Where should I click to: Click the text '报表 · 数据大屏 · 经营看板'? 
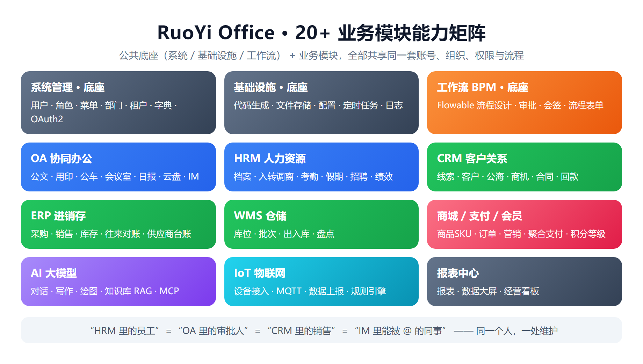tap(488, 291)
